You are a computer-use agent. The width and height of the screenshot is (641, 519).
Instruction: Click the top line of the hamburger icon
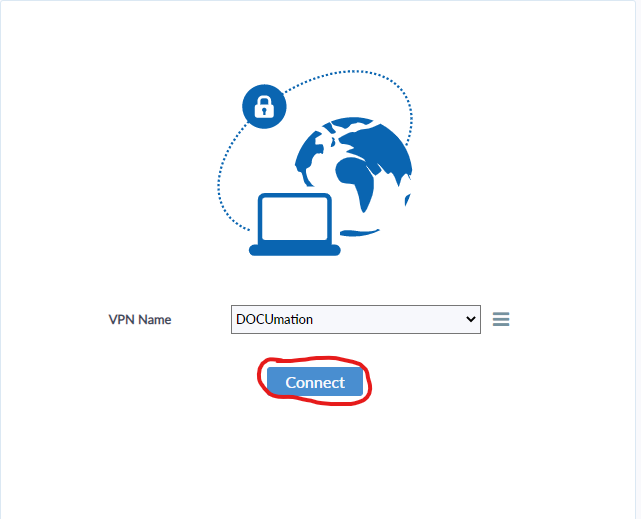click(501, 313)
